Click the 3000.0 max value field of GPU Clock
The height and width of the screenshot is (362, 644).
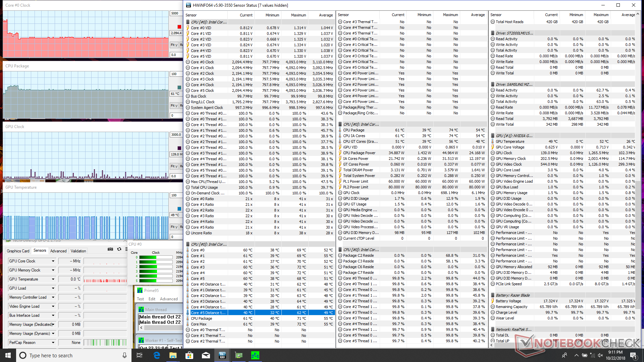pyautogui.click(x=176, y=135)
